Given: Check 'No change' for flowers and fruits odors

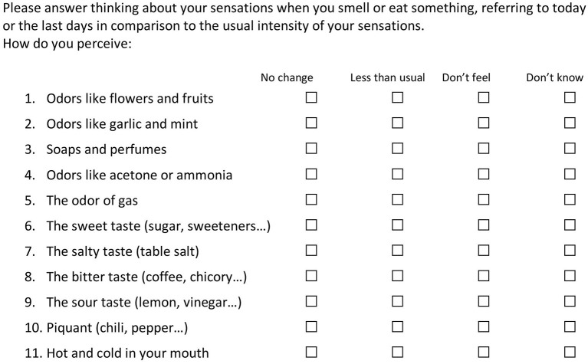Looking at the screenshot, I should pos(311,97).
